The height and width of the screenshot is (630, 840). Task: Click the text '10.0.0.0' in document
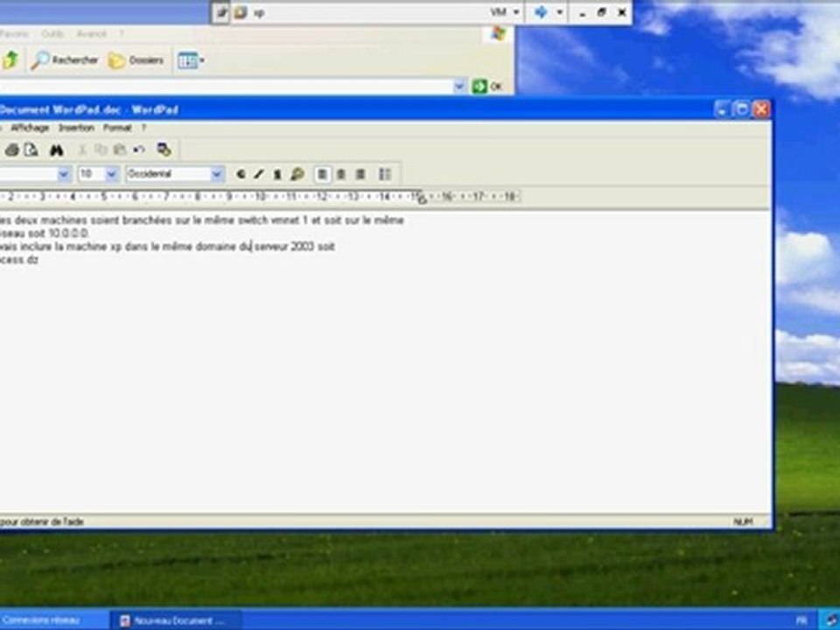68,234
